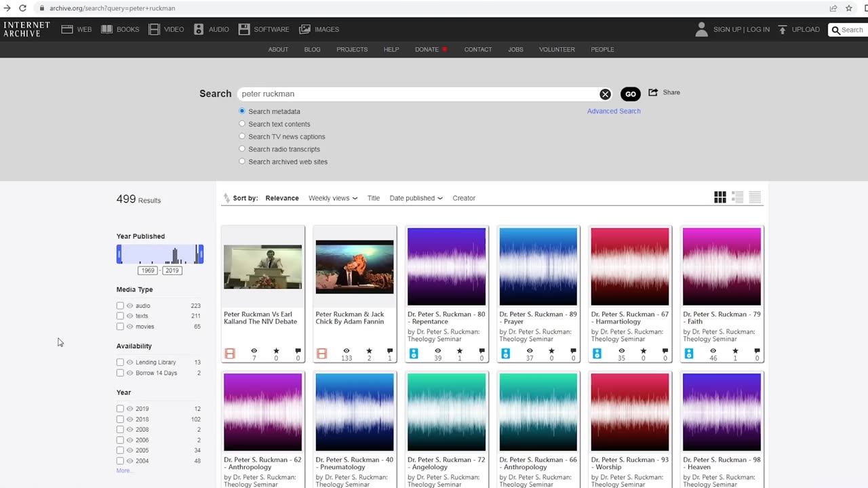The width and height of the screenshot is (868, 488).
Task: Click audio icon on Repentance card
Action: 414,354
